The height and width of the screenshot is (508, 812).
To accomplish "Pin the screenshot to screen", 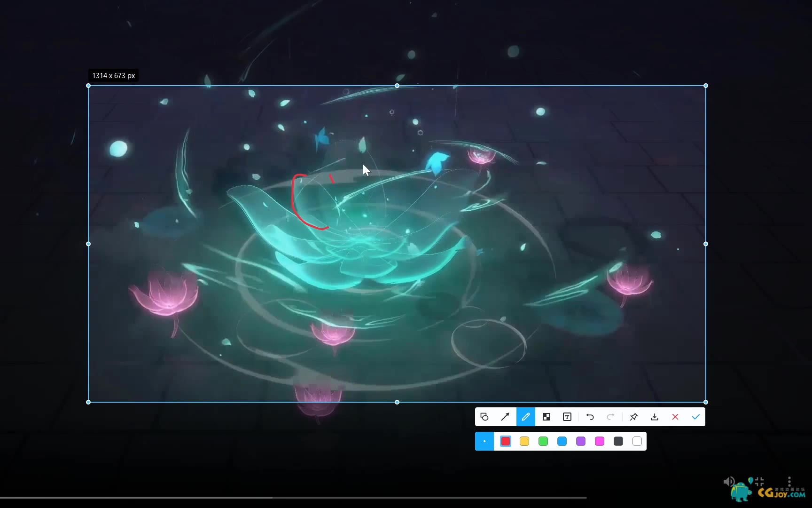I will click(633, 417).
